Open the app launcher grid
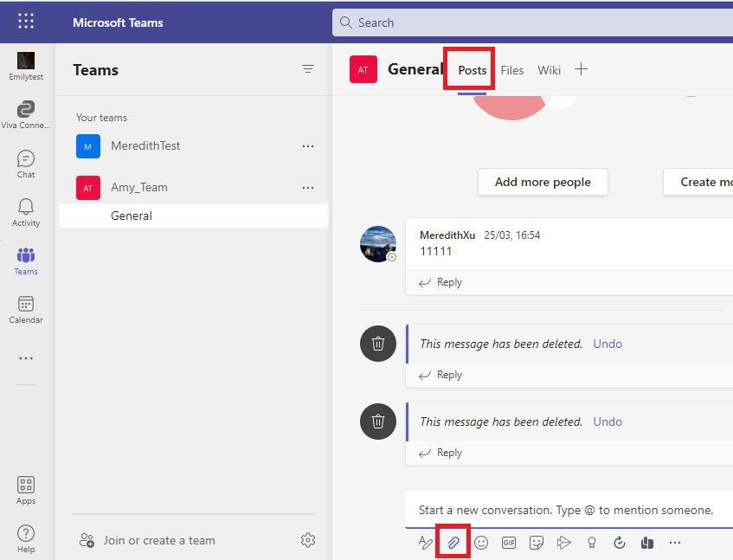Screen dimensions: 733x560 pyautogui.click(x=26, y=21)
